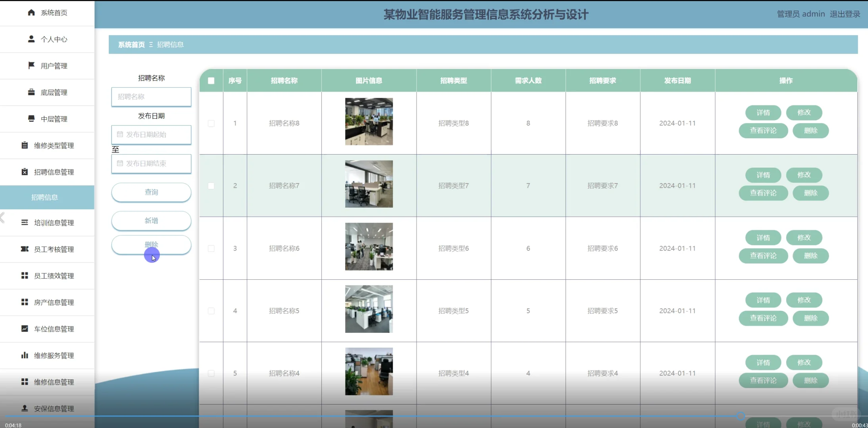Viewport: 868px width, 428px height.
Task: Open the 发布日期起始 date picker
Action: (x=151, y=135)
